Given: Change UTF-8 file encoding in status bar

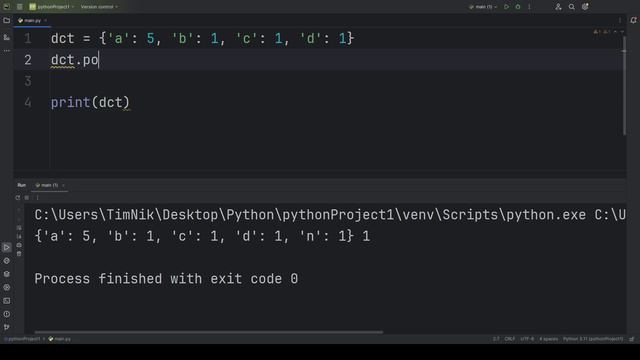Looking at the screenshot, I should pyautogui.click(x=527, y=339).
